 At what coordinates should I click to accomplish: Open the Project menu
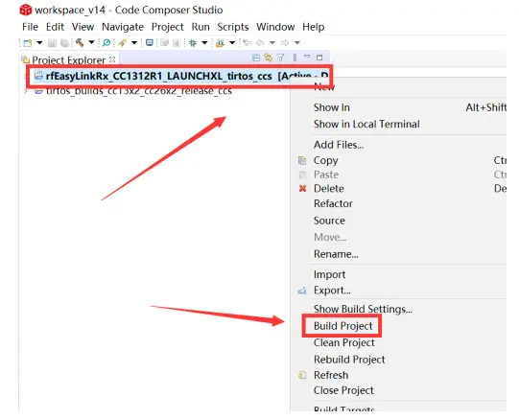click(168, 27)
